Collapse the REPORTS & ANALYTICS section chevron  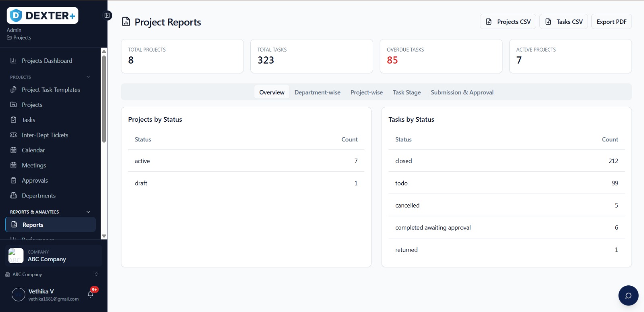[x=88, y=212]
